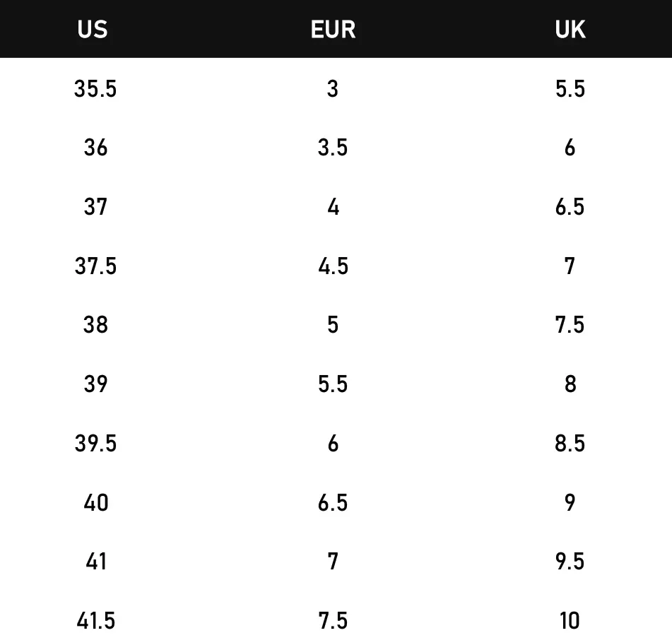672x640 pixels.
Task: Click the 6.5 cell under UK
Action: tap(570, 207)
